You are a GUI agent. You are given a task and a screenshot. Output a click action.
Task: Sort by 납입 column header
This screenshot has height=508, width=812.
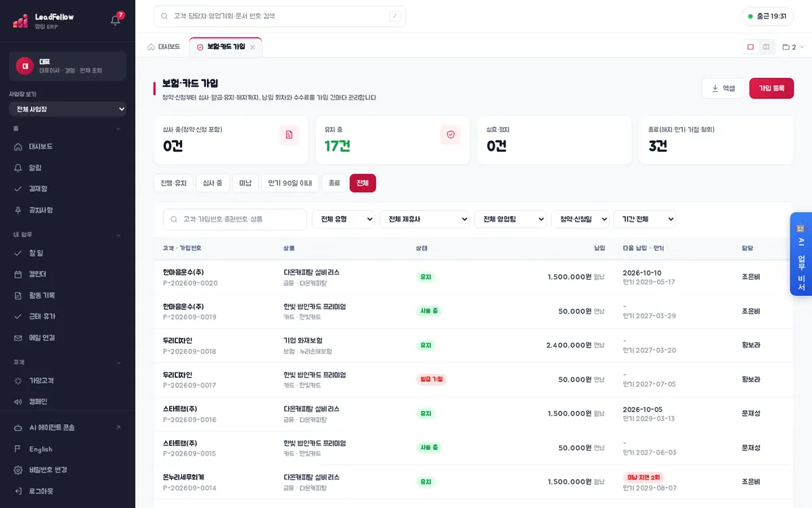pyautogui.click(x=600, y=249)
